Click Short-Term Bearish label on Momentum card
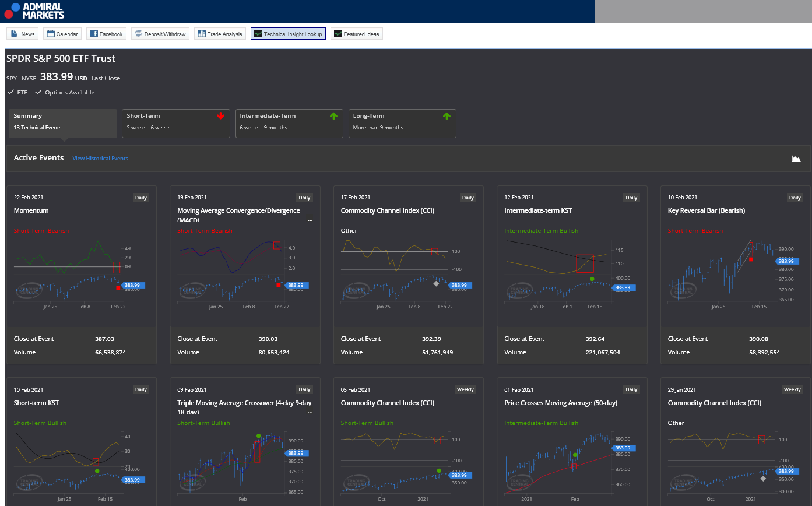 click(x=41, y=231)
